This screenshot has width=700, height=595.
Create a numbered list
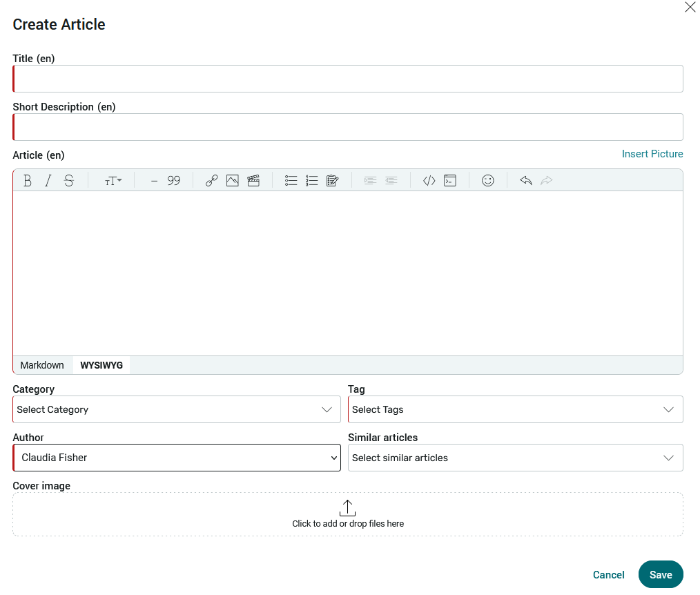click(311, 180)
